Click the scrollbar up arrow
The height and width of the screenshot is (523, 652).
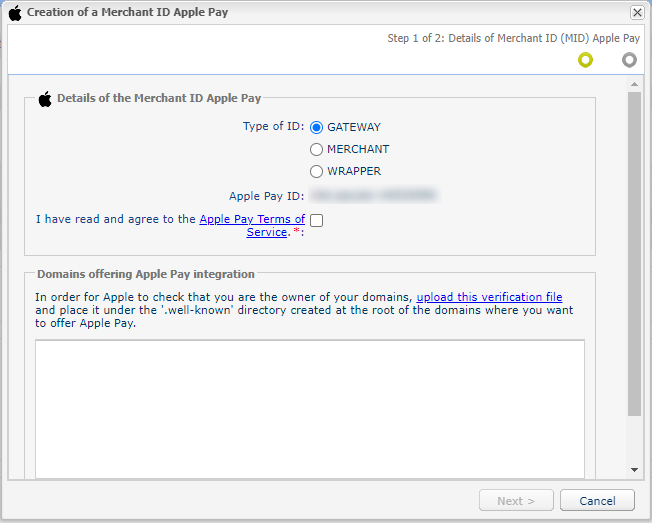point(634,84)
